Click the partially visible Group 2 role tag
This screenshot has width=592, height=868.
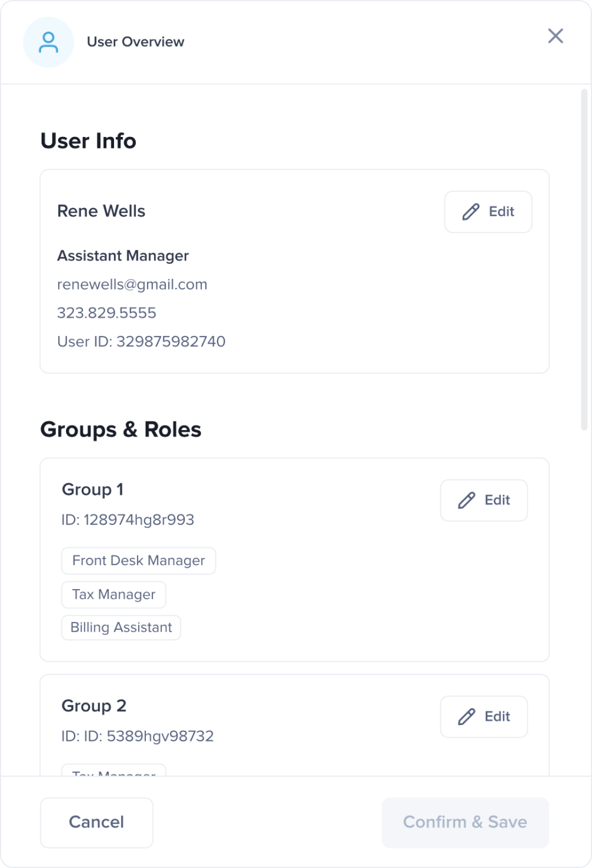coord(113,770)
